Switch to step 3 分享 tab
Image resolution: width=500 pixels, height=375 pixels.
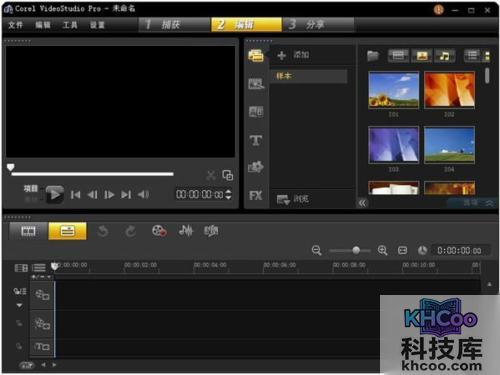point(318,24)
